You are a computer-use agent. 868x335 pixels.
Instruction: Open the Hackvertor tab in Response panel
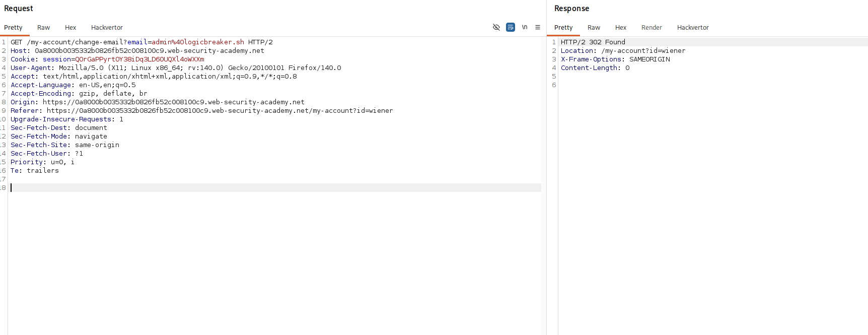[x=693, y=28]
